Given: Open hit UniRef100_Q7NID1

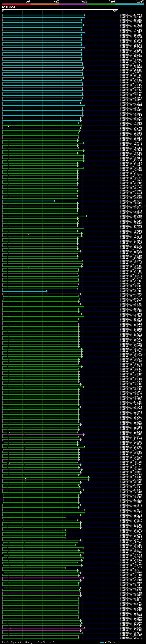Looking at the screenshot, I should tap(131, 294).
